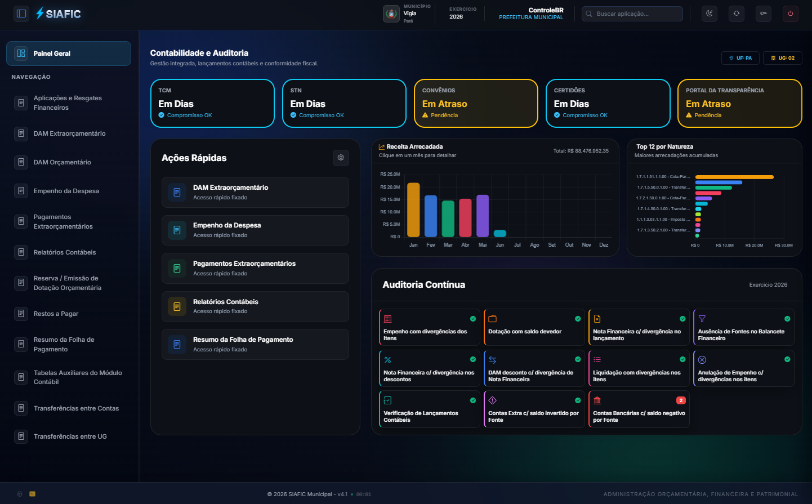The height and width of the screenshot is (504, 812).
Task: Open Restos a Pagar in the sidebar
Action: tap(69, 314)
